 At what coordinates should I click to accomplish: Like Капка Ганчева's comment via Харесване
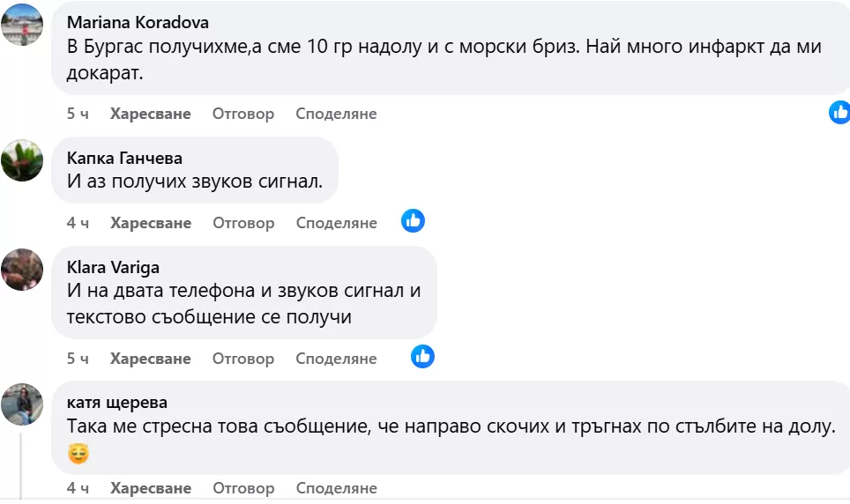[x=151, y=223]
